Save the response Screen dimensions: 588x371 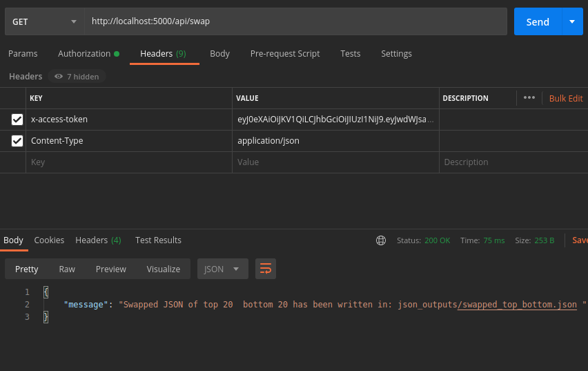pyautogui.click(x=580, y=240)
